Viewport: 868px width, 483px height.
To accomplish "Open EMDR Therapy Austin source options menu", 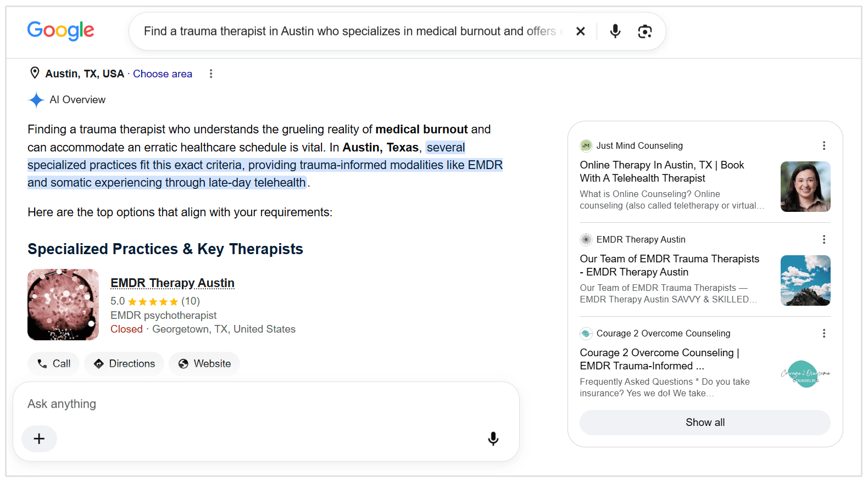I will [x=824, y=239].
